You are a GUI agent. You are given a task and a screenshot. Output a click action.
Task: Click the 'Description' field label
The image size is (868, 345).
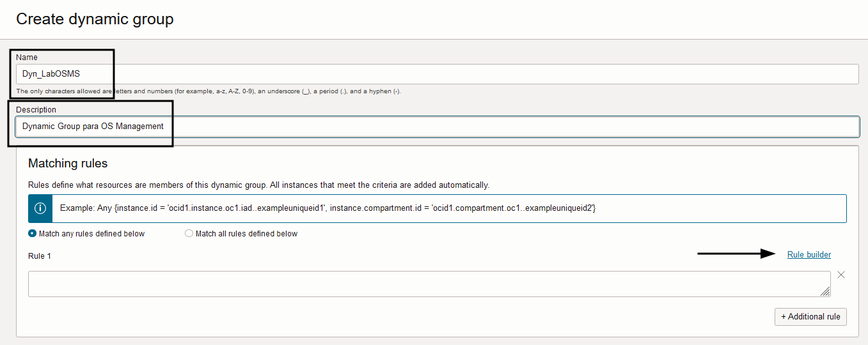click(x=36, y=110)
